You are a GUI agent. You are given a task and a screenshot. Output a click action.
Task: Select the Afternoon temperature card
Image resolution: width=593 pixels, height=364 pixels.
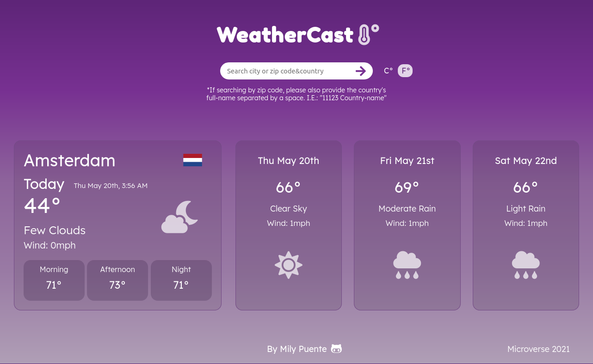click(117, 280)
